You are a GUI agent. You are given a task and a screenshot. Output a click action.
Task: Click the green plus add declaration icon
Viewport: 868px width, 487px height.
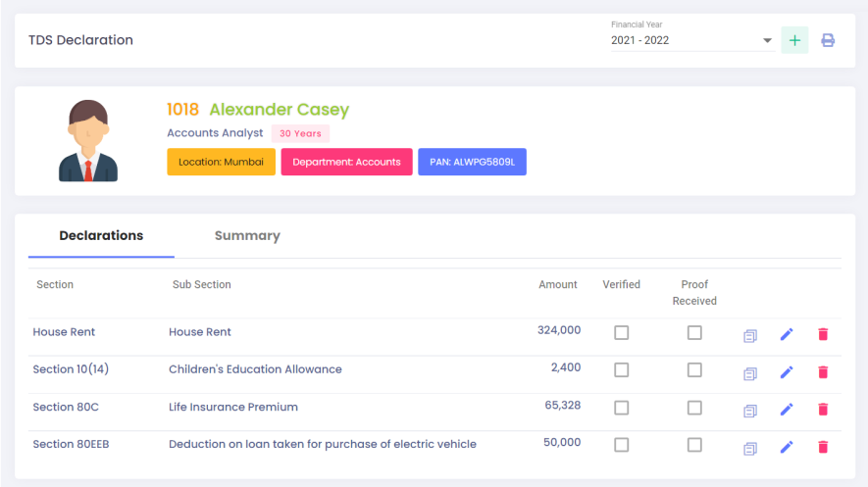(x=794, y=40)
